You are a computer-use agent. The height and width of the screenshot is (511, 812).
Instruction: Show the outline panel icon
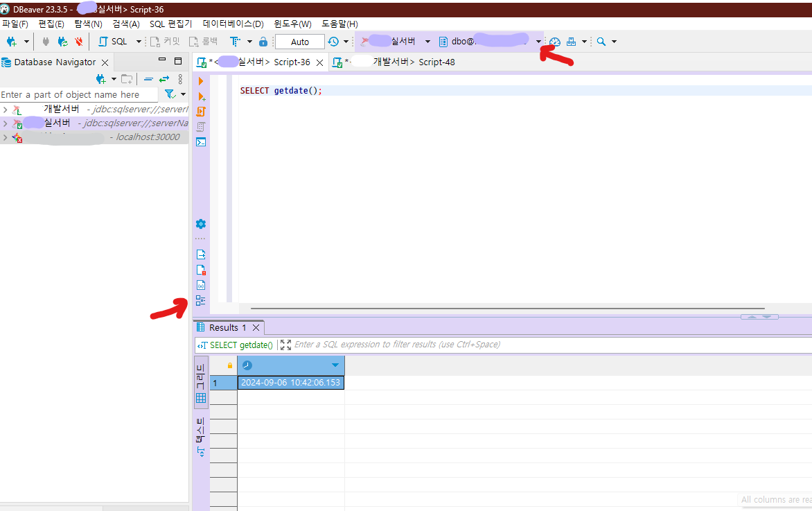[x=201, y=301]
